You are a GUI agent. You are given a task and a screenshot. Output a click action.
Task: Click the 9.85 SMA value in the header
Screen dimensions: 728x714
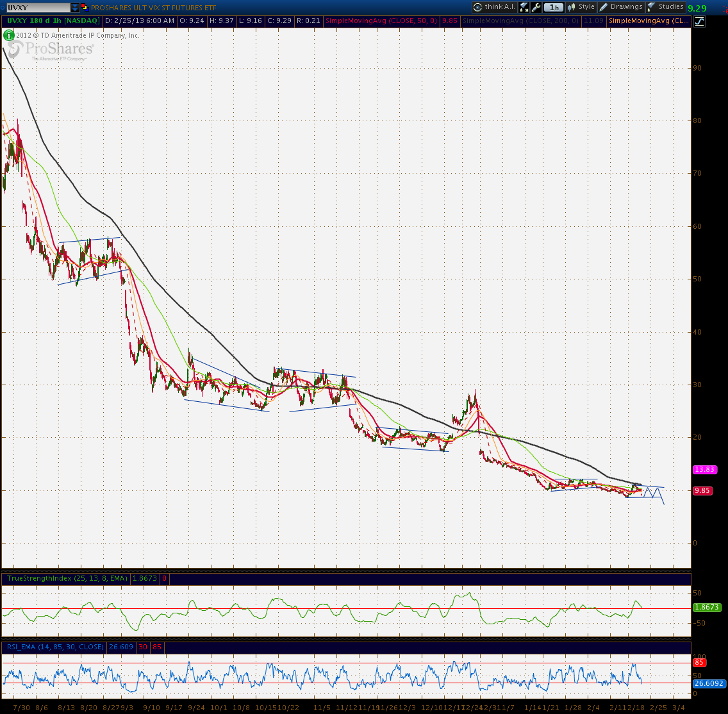point(449,21)
